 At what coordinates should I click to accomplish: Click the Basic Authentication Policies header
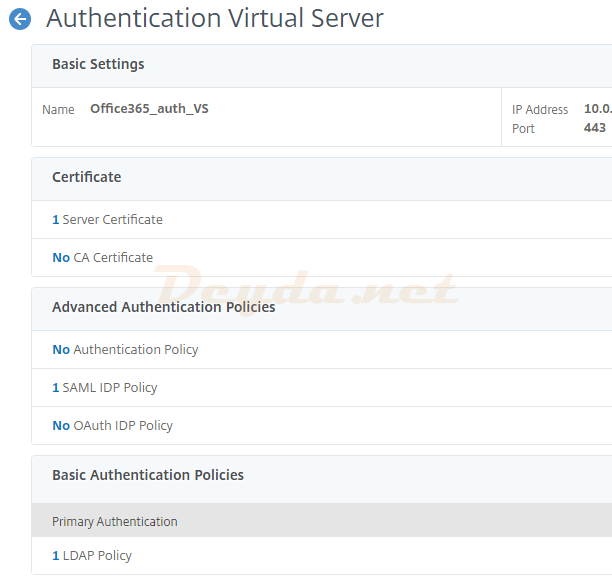pos(147,475)
